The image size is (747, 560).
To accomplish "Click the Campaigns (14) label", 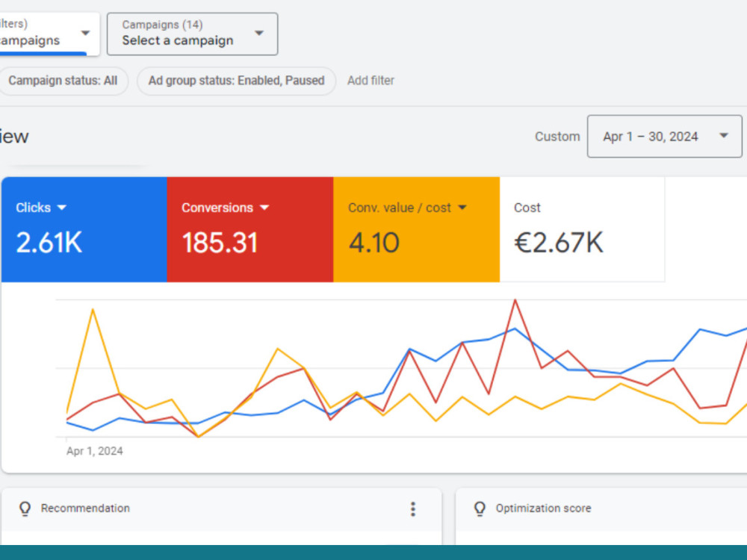I will (162, 25).
